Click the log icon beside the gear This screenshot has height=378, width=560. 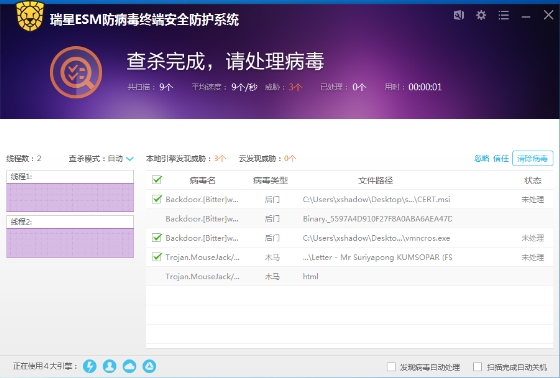[x=459, y=15]
